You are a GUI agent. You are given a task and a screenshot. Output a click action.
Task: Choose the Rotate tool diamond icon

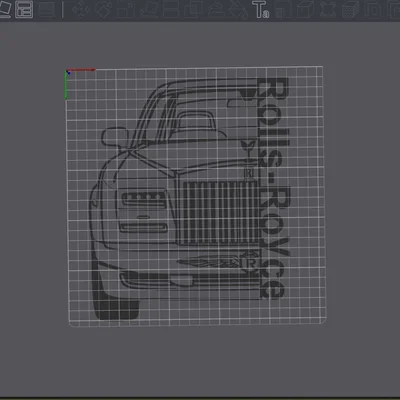pyautogui.click(x=104, y=9)
